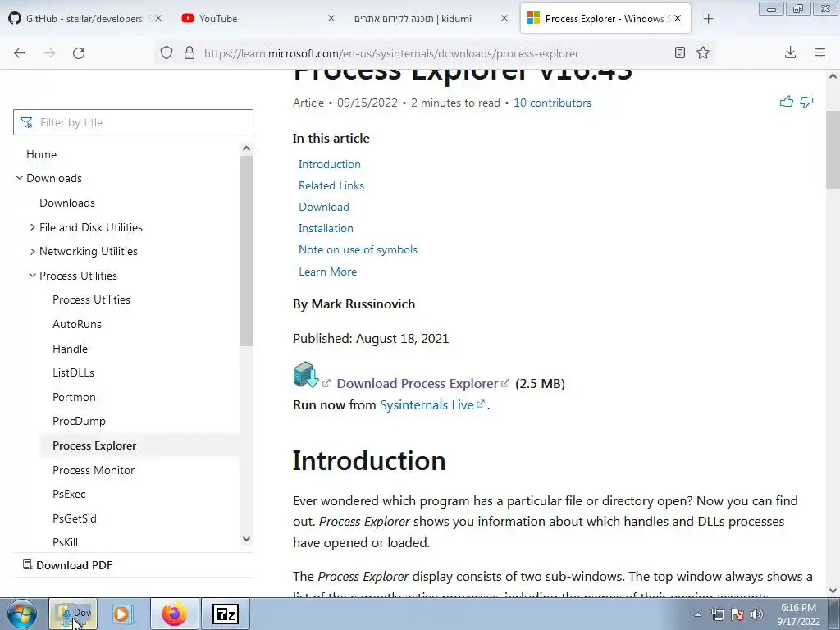Expand Networking Utilities node

32,251
